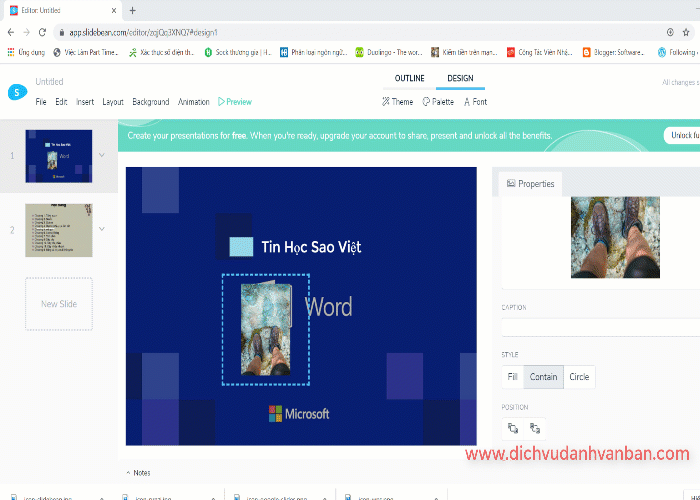Expand the Notes section
700x500 pixels.
(x=138, y=473)
